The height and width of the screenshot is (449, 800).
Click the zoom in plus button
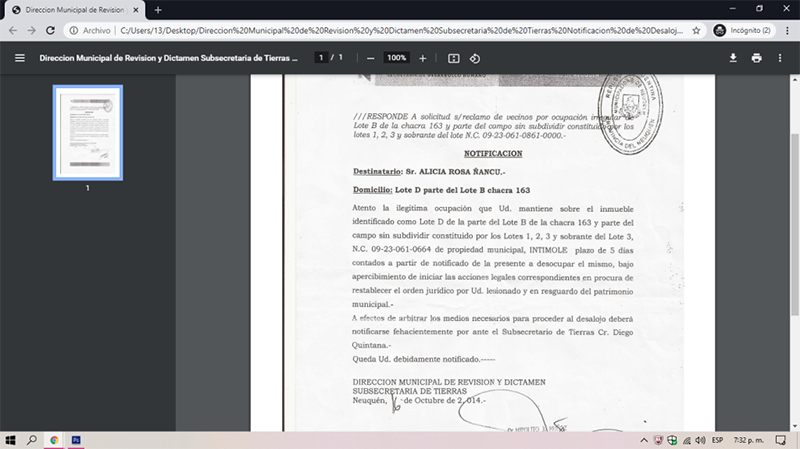point(423,58)
